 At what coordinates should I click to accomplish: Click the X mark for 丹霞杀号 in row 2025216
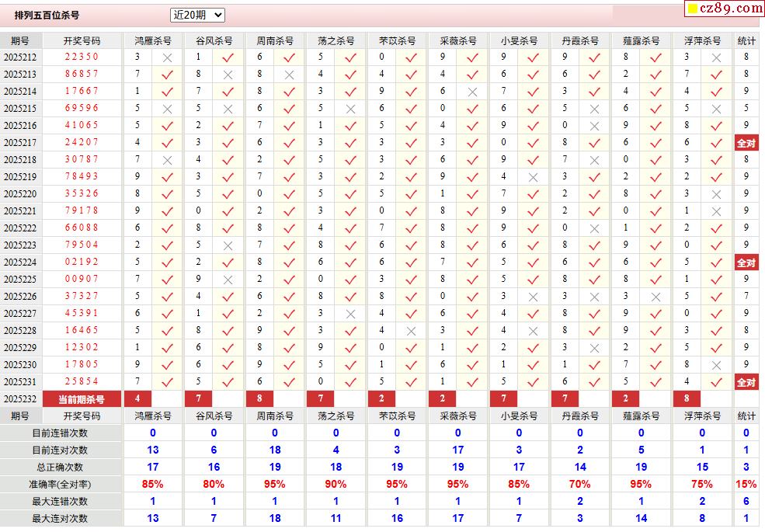pos(594,126)
